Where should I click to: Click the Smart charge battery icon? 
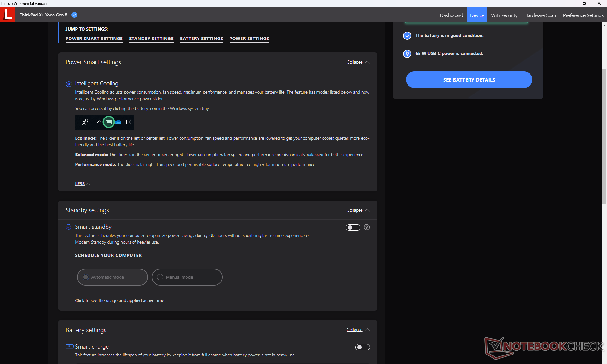click(x=69, y=346)
